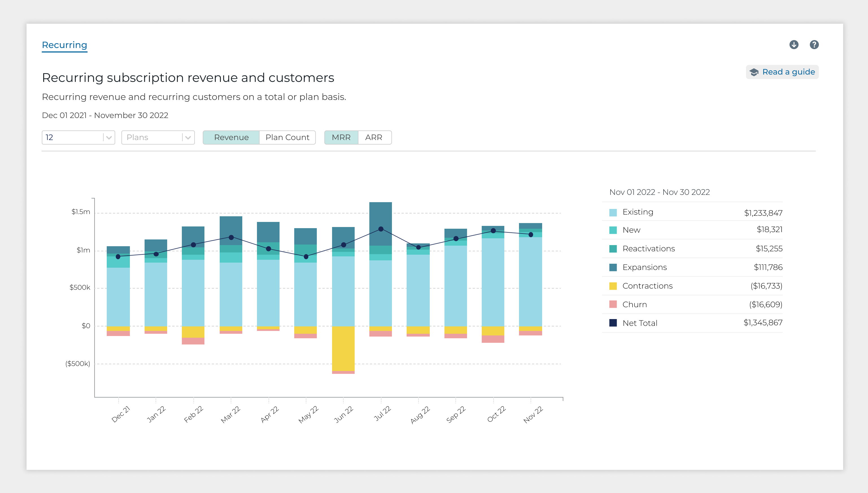This screenshot has width=868, height=493.
Task: Click the Net Total navy legend square
Action: point(613,323)
